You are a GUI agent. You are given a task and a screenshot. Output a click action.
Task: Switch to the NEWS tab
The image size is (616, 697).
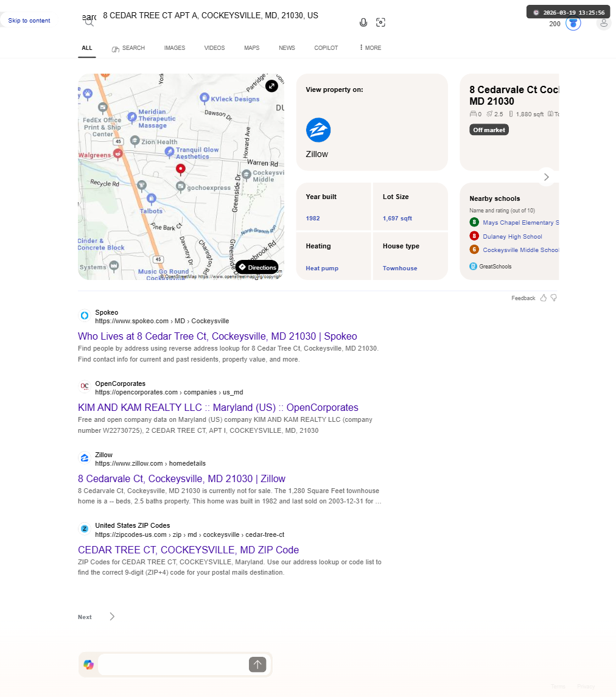tap(287, 47)
